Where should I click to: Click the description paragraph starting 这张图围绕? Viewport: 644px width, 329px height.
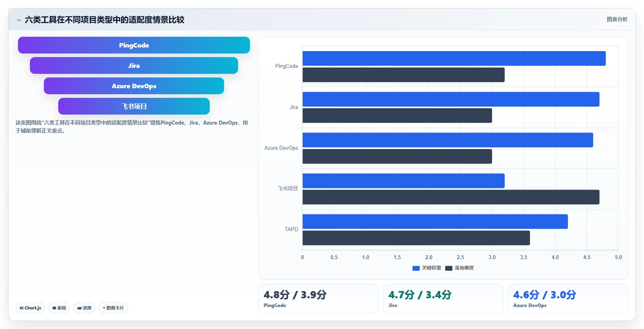[x=132, y=127]
